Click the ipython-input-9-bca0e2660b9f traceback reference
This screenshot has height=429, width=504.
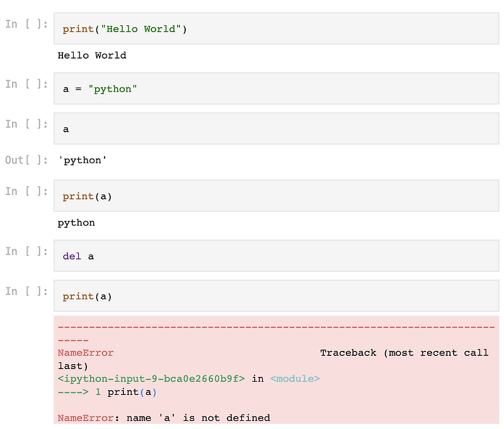pyautogui.click(x=151, y=379)
